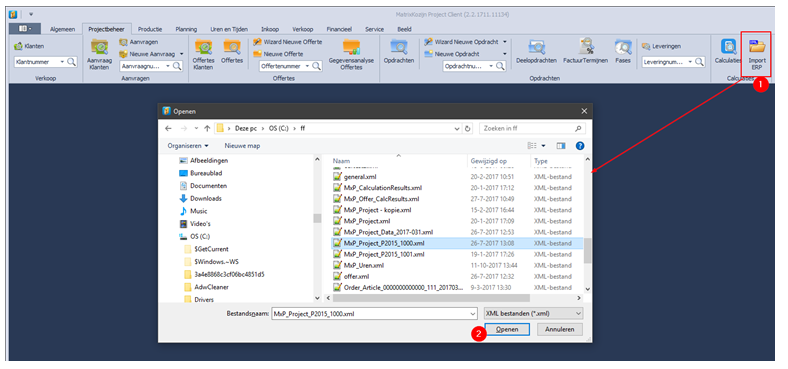Select Downloads in the folder tree
788x369 pixels.
point(206,198)
